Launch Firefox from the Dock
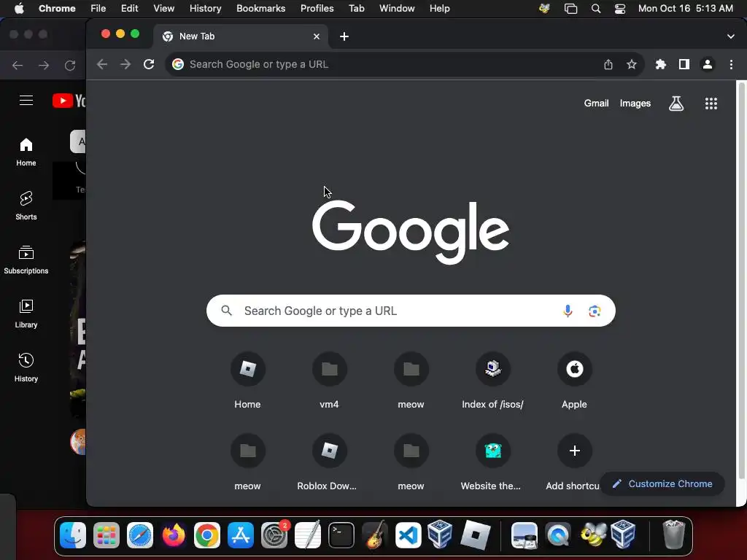 coord(174,535)
